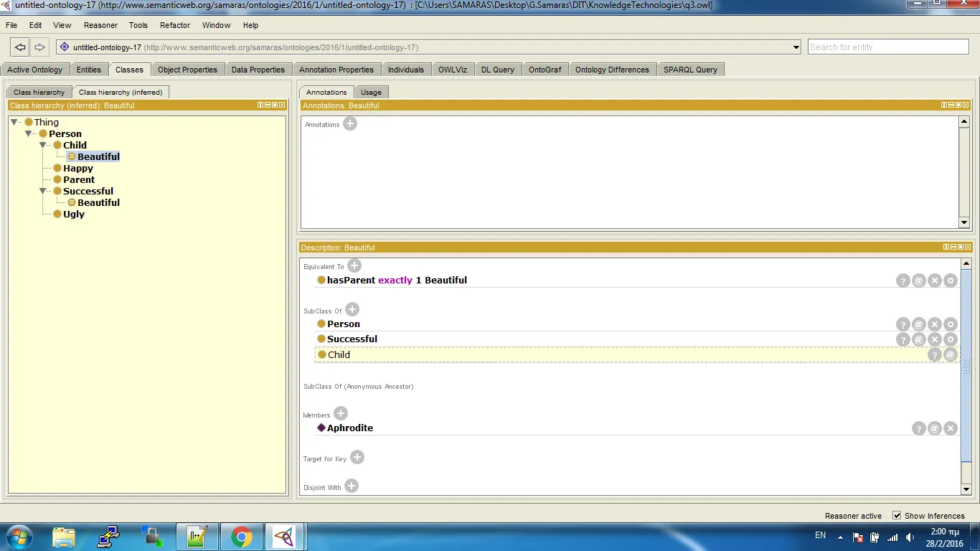Open the volume control in system tray

coord(910,537)
